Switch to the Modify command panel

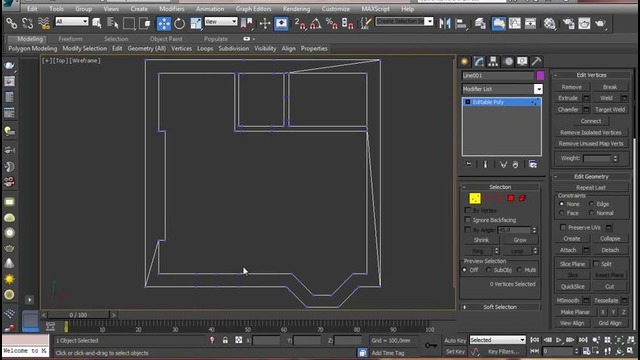(479, 62)
